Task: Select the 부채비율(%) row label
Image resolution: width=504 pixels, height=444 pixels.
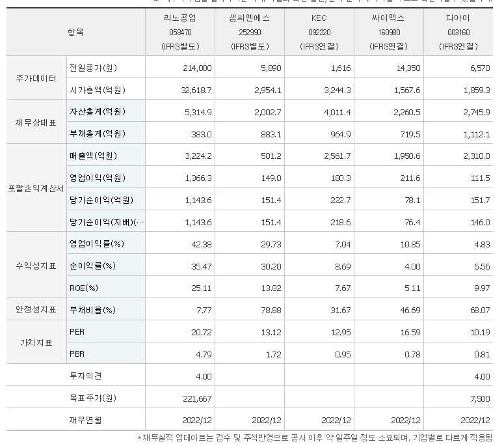Action: (x=92, y=310)
